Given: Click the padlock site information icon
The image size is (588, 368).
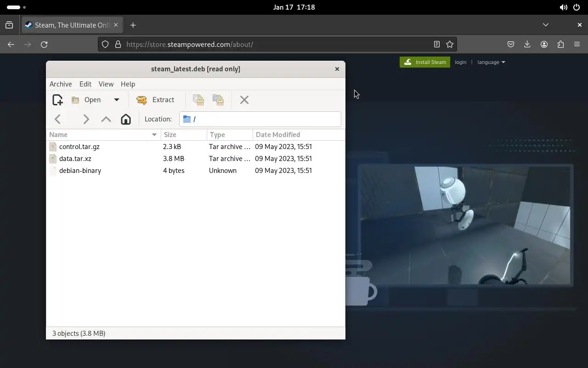Looking at the screenshot, I should click(118, 45).
